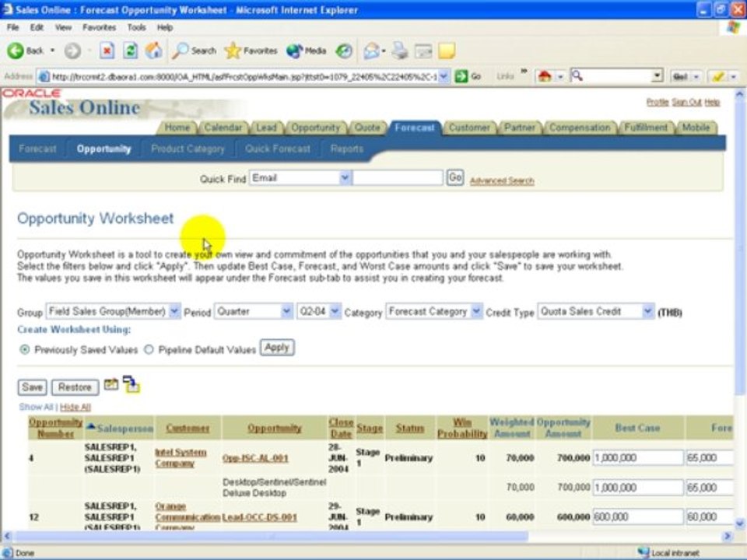
Task: Open Q2-04 period dropdown
Action: pyautogui.click(x=335, y=311)
